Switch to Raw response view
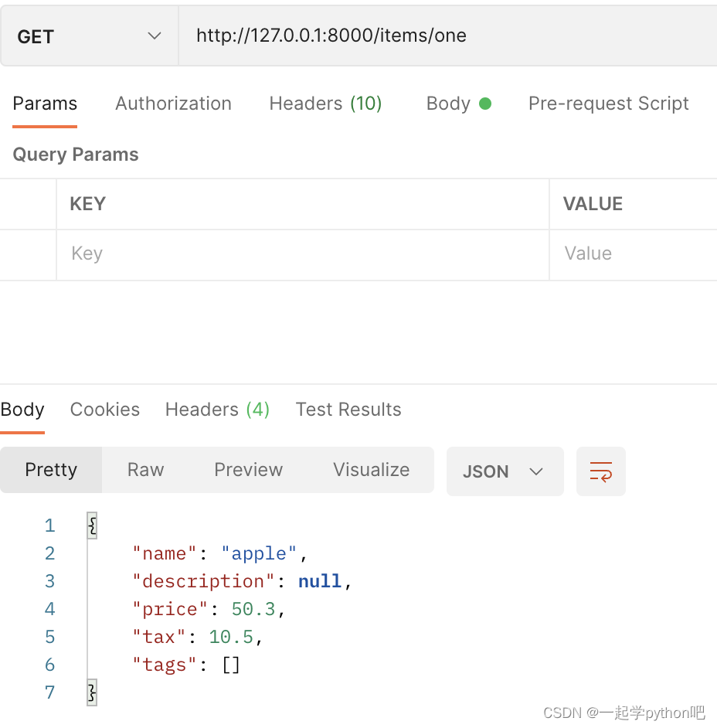 click(x=145, y=470)
